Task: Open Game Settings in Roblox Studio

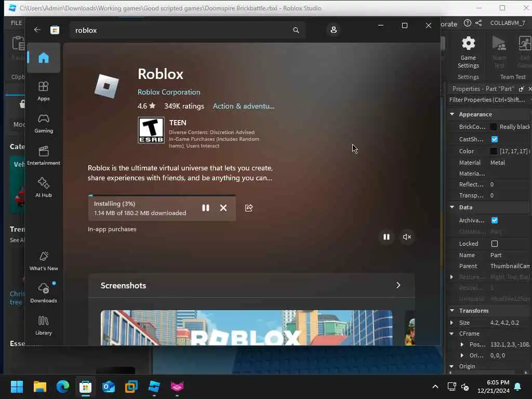Action: coord(468,52)
